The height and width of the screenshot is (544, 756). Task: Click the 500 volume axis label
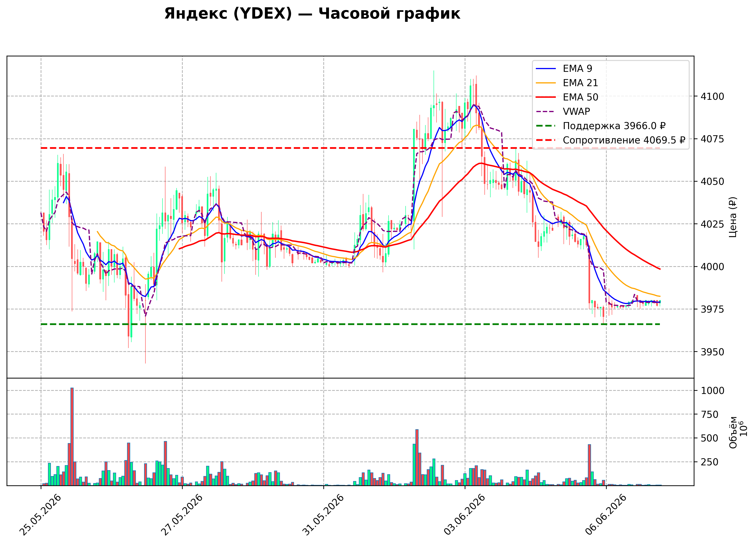(709, 439)
